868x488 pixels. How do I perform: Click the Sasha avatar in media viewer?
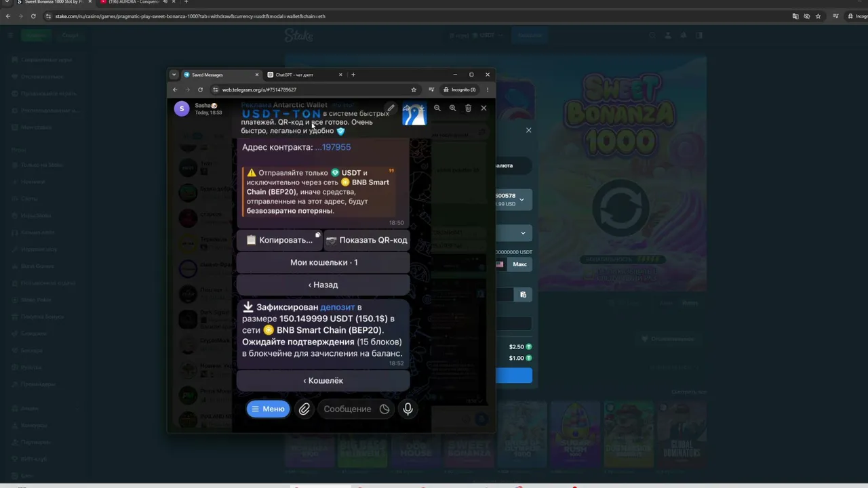click(182, 108)
